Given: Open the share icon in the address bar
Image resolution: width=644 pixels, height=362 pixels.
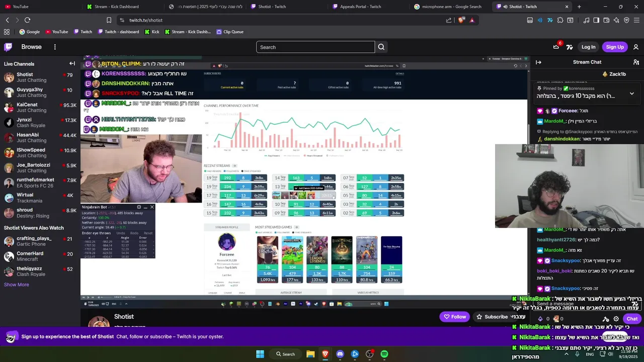Looking at the screenshot, I should (x=449, y=20).
